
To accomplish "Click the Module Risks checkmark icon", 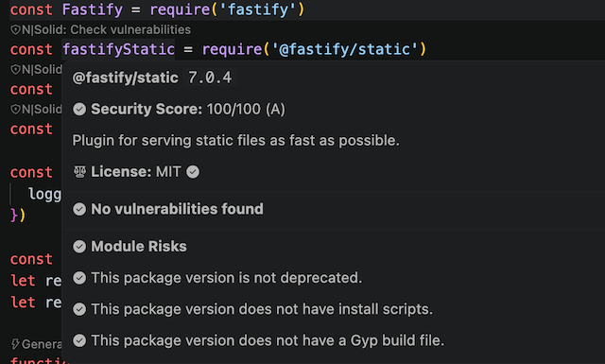I will (79, 247).
